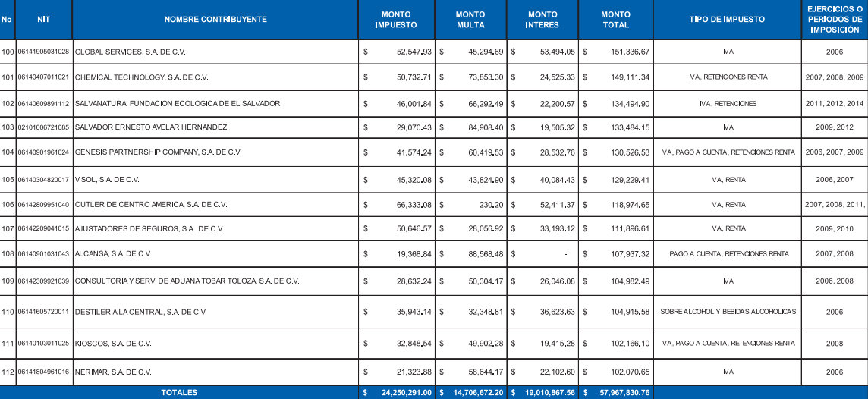Viewport: 868px width, 399px height.
Task: Click the TOTALES label in footer row
Action: 179,393
